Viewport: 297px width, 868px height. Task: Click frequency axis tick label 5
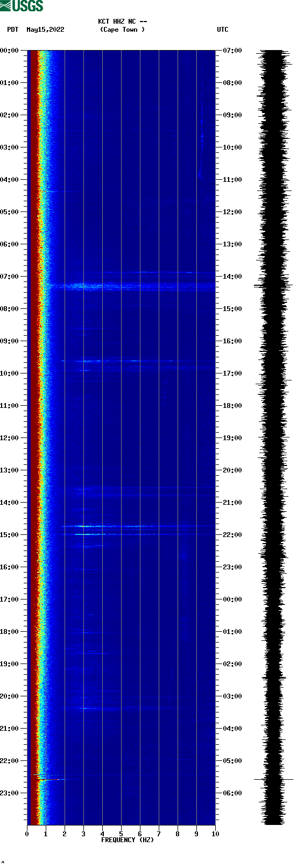(121, 834)
